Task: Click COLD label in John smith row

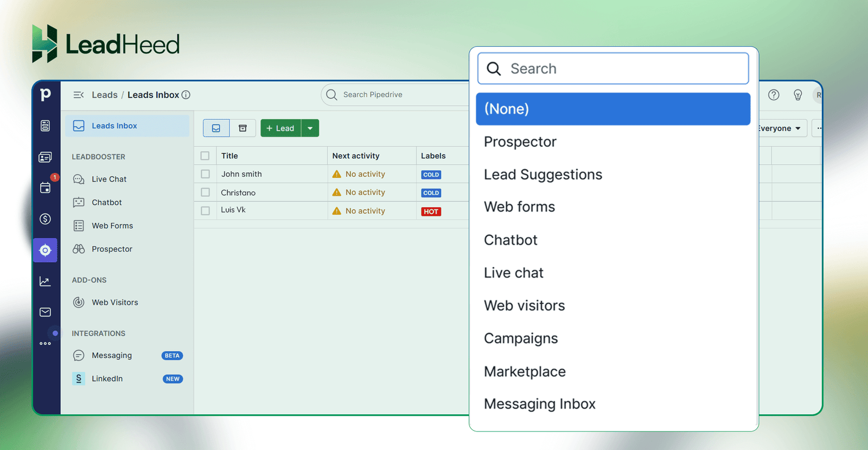Action: tap(431, 175)
